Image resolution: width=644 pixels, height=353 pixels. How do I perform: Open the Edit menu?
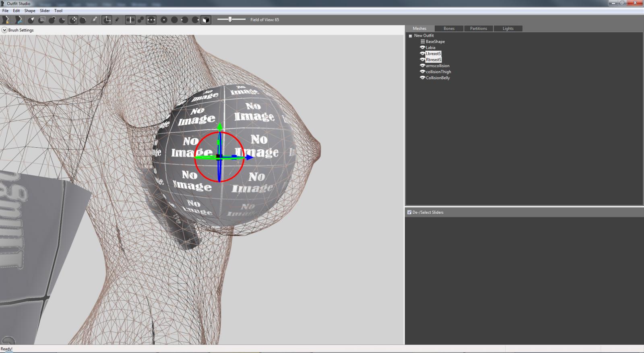pos(16,11)
